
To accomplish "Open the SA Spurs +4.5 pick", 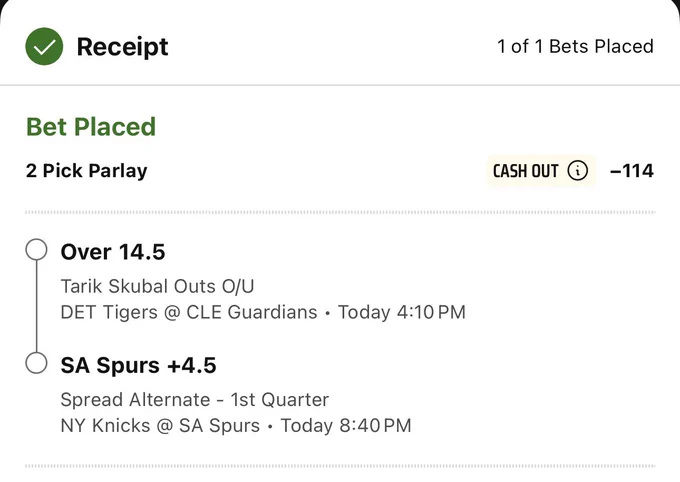I will point(138,365).
